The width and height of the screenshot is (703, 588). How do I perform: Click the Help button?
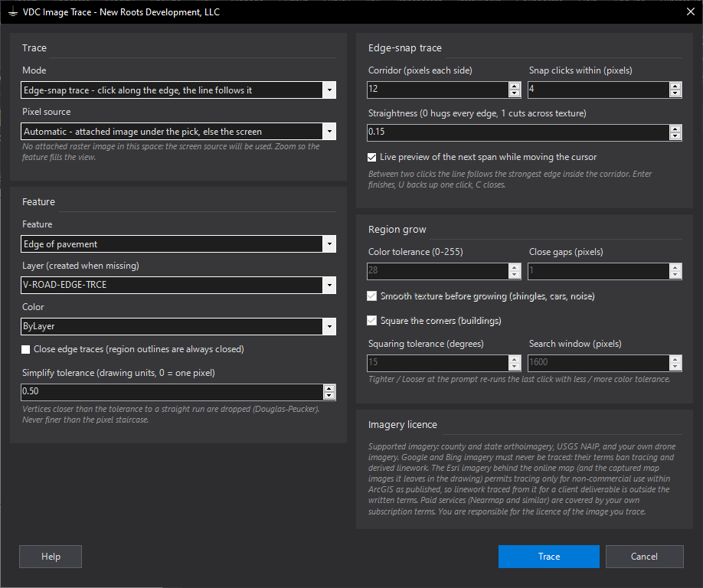[x=51, y=557]
